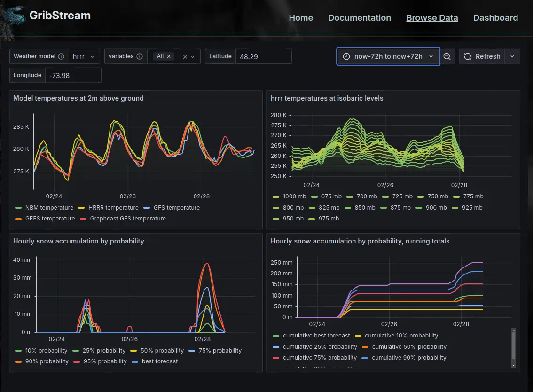The image size is (533, 392).
Task: Open the Model temperatures at 2m panel title
Action: point(78,98)
